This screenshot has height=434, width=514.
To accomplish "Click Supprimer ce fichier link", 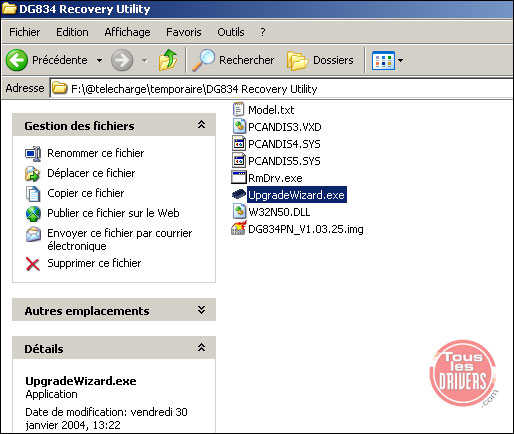I will click(94, 263).
